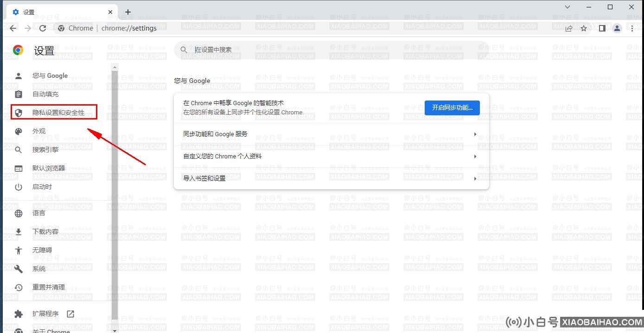This screenshot has width=644, height=333.
Task: Click the forward navigation arrow
Action: click(x=28, y=28)
